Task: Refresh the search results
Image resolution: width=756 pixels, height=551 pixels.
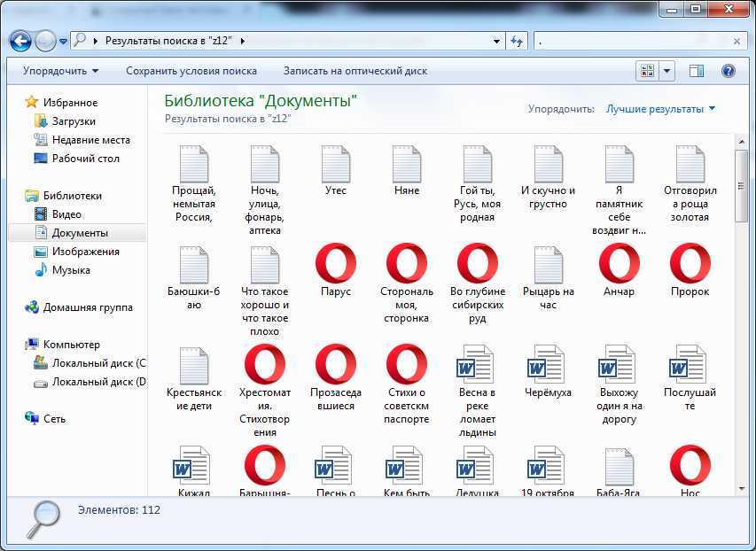Action: tap(517, 42)
